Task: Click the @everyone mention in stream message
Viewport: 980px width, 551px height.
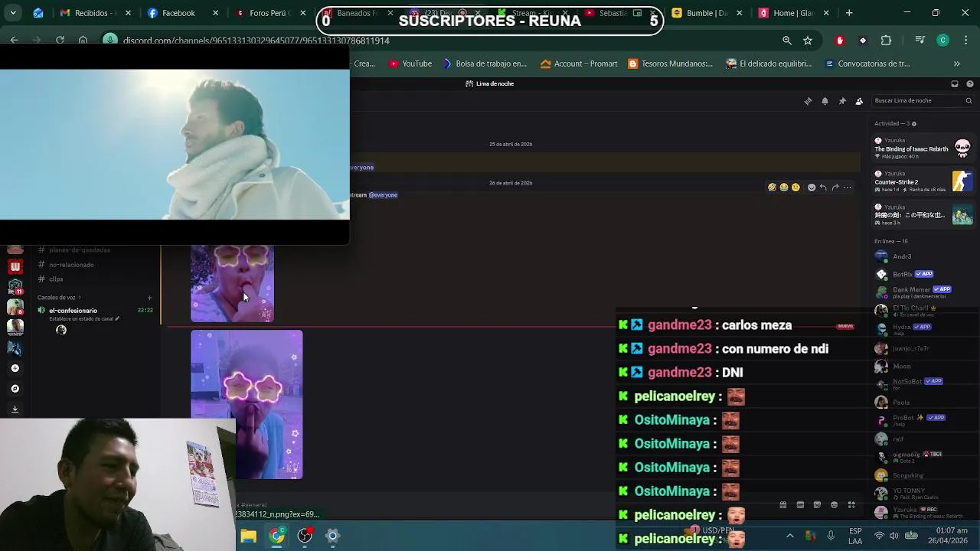Action: (383, 195)
